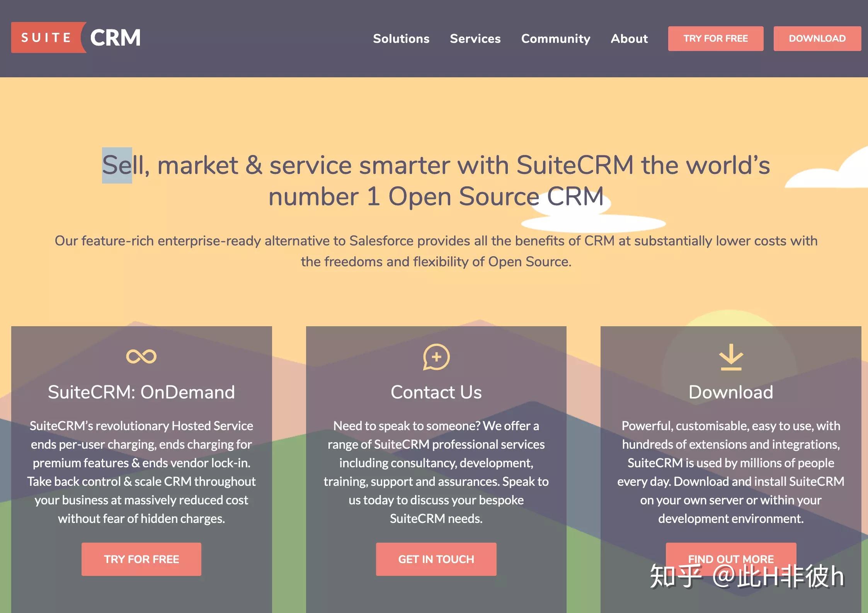Image resolution: width=868 pixels, height=613 pixels.
Task: Click the SuiteCRM logo
Action: tap(76, 38)
